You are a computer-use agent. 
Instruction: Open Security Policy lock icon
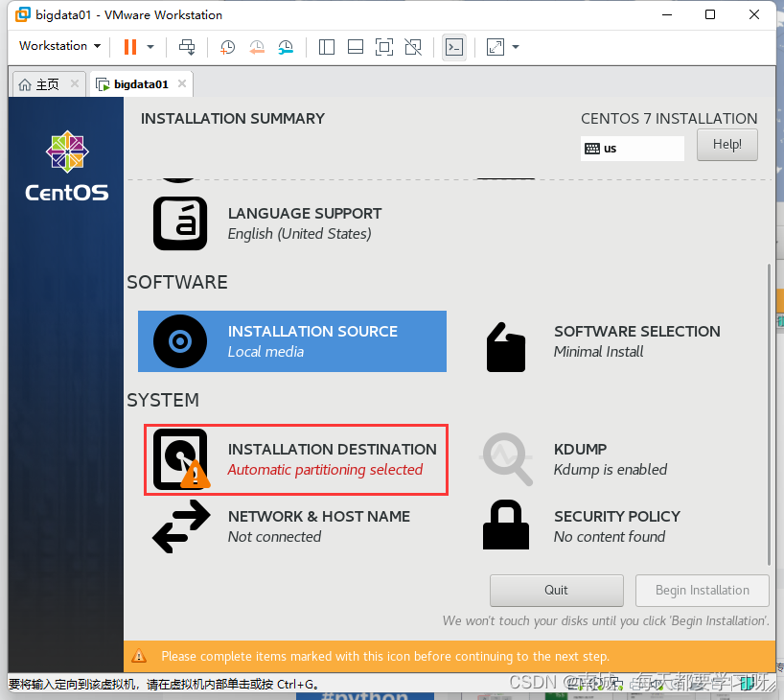click(505, 525)
